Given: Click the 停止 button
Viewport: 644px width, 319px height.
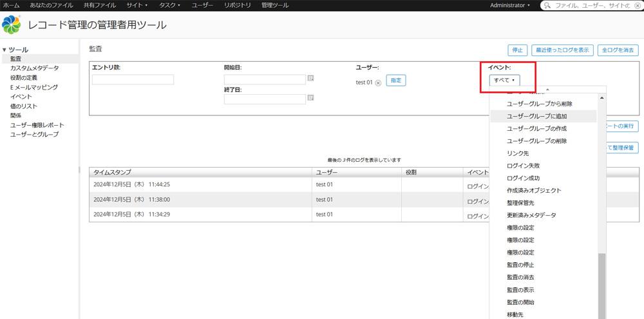Looking at the screenshot, I should pyautogui.click(x=517, y=50).
